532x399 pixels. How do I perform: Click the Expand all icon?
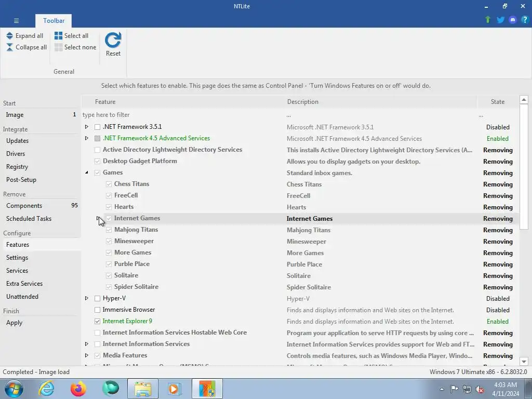click(9, 36)
